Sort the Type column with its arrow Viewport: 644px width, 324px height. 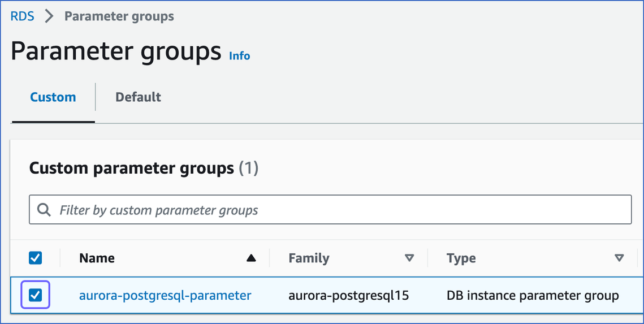click(x=619, y=258)
